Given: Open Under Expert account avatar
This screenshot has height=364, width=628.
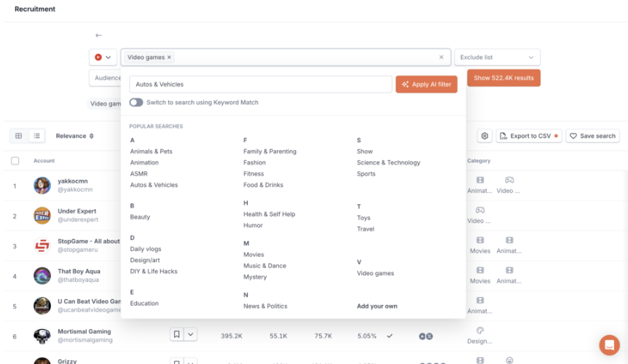Looking at the screenshot, I should tap(42, 215).
